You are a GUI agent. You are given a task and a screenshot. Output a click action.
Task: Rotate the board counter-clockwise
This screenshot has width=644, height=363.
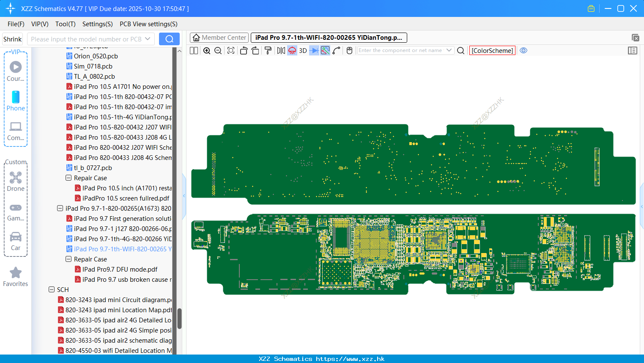(x=244, y=50)
